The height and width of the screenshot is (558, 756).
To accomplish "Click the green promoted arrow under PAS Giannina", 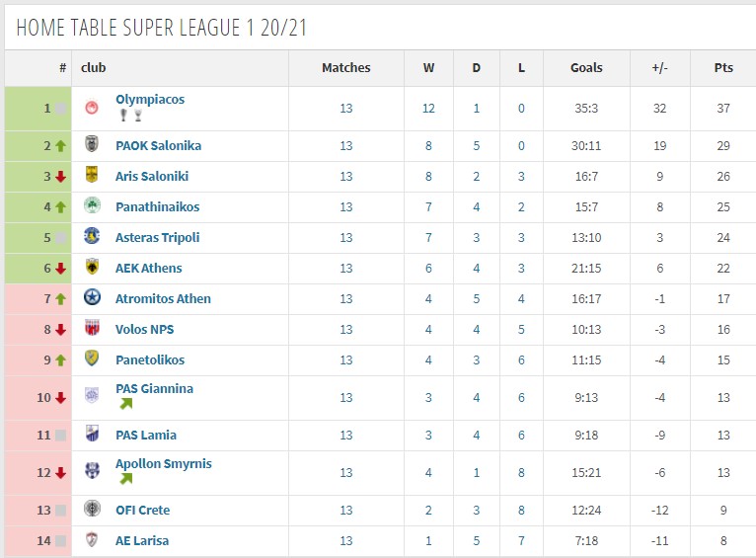I will (126, 404).
